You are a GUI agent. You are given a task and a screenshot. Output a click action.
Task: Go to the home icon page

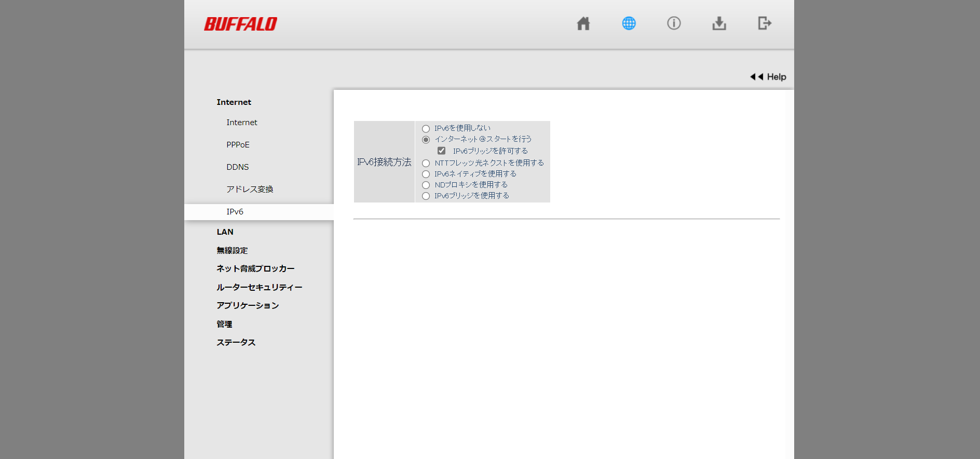tap(583, 23)
